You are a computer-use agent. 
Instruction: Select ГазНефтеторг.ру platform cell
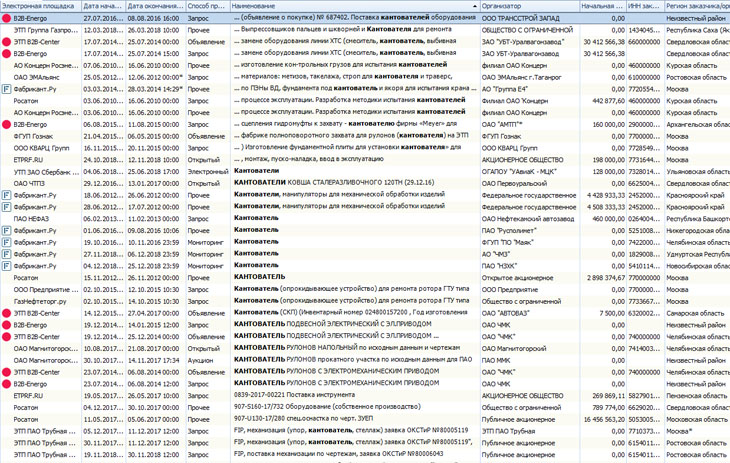[x=40, y=301]
